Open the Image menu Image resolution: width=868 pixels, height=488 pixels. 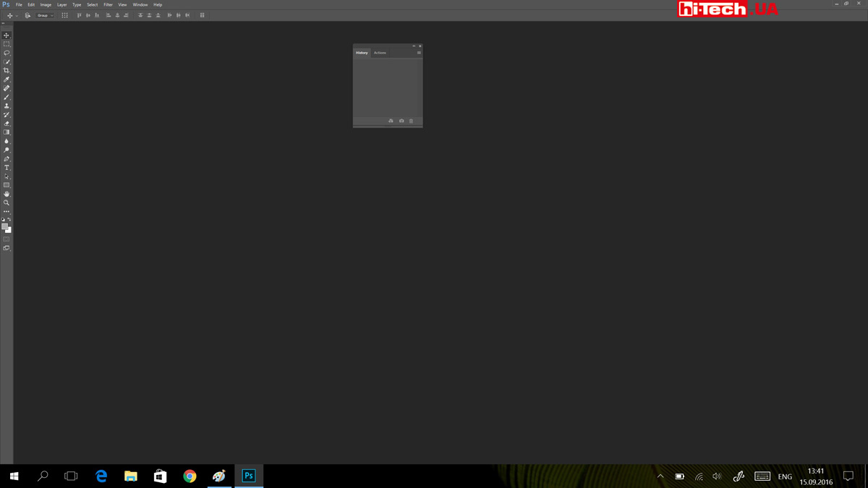point(46,4)
